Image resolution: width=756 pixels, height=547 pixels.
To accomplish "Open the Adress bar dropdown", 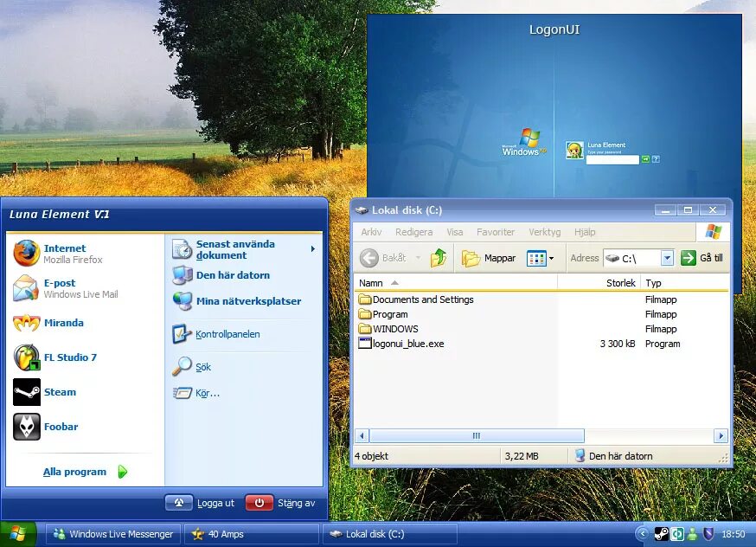I will click(667, 258).
